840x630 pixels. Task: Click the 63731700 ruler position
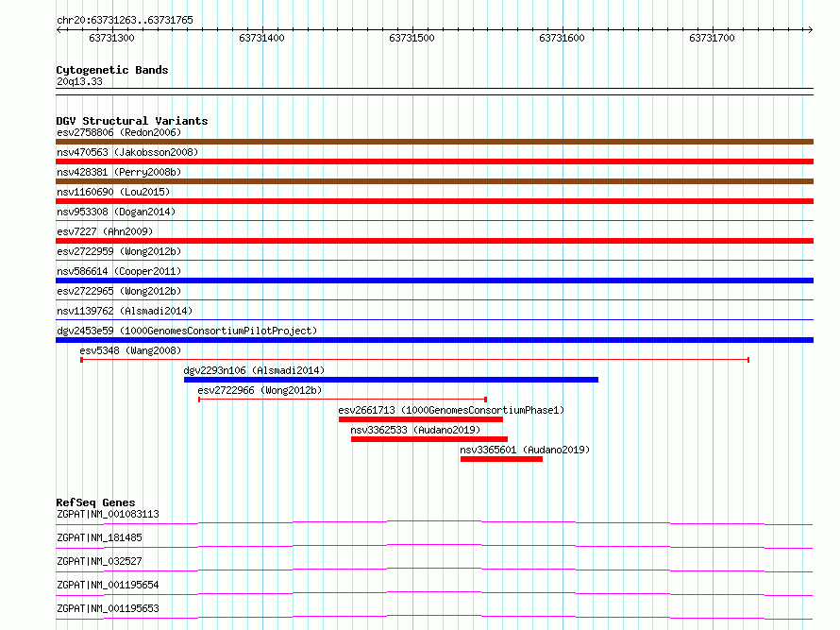(712, 38)
